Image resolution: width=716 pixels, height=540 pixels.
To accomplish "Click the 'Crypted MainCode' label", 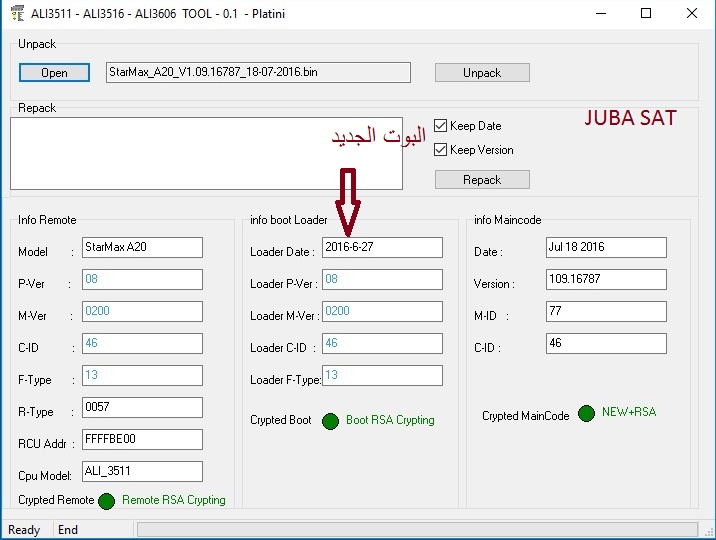I will 526,416.
